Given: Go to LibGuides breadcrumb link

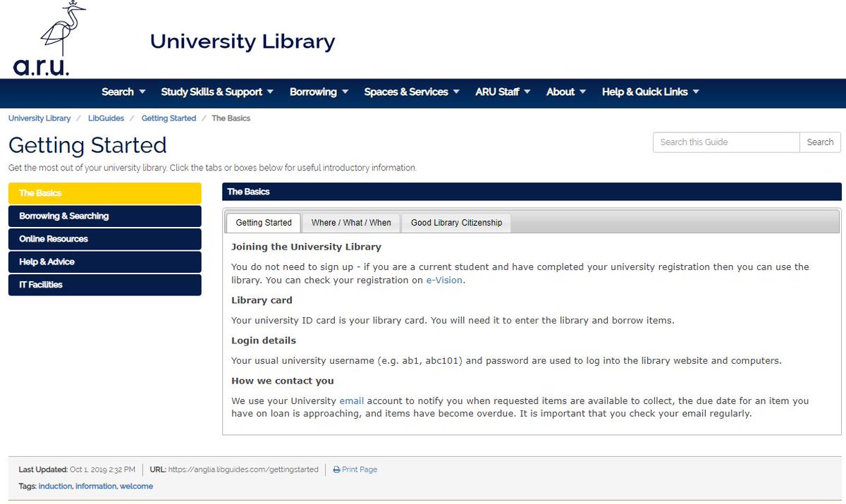Looking at the screenshot, I should (x=106, y=118).
